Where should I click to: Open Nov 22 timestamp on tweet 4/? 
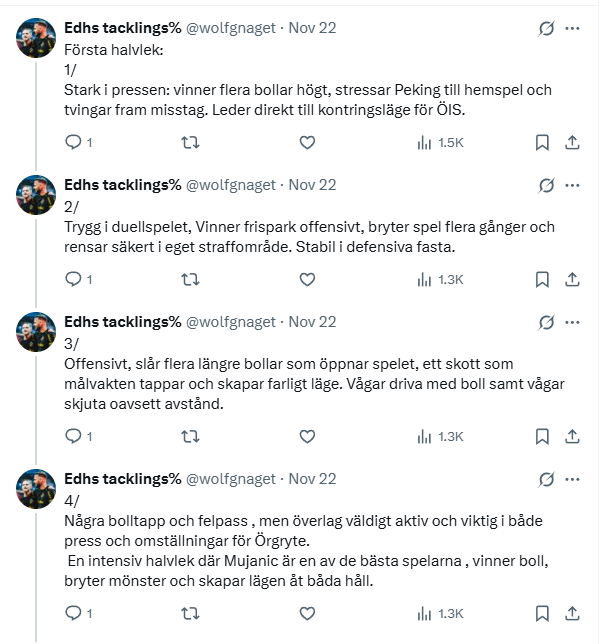pos(312,479)
